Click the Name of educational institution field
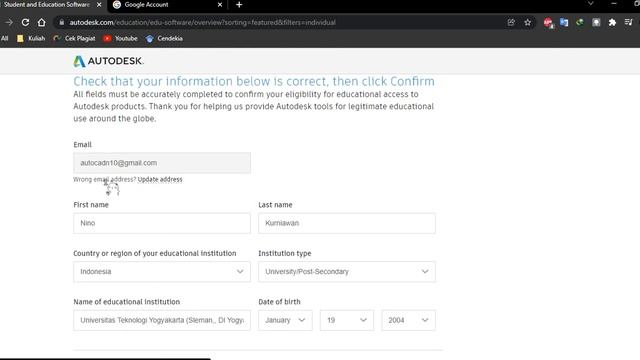The image size is (640, 360). tap(162, 320)
